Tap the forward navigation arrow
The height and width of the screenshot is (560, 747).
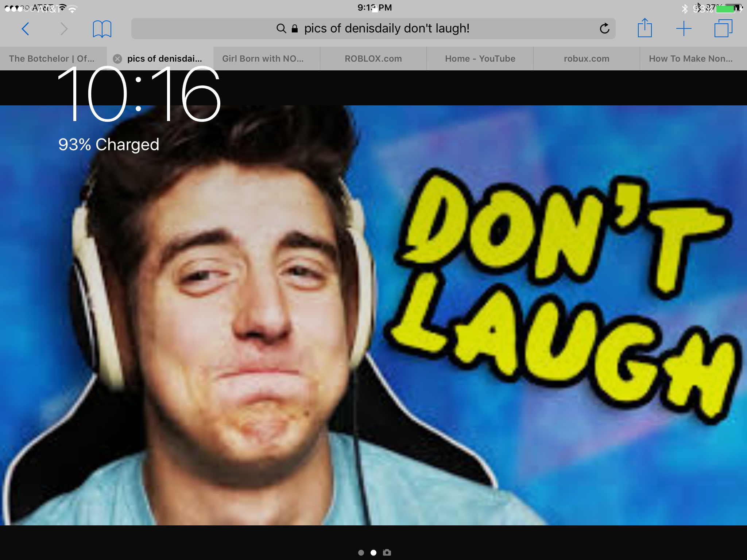(x=64, y=29)
